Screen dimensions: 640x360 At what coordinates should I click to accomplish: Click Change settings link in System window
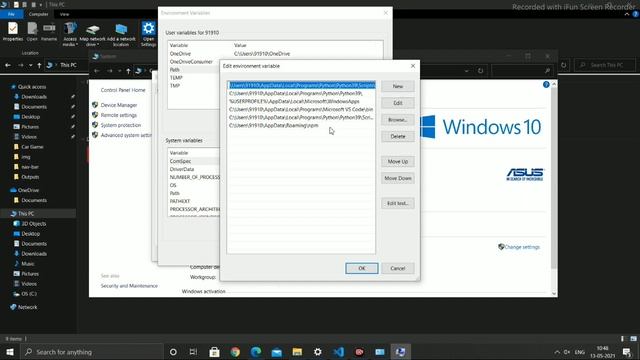point(522,247)
